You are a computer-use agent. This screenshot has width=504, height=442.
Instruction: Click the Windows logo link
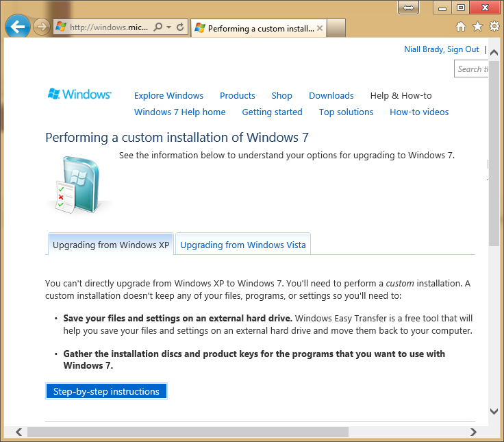[79, 95]
